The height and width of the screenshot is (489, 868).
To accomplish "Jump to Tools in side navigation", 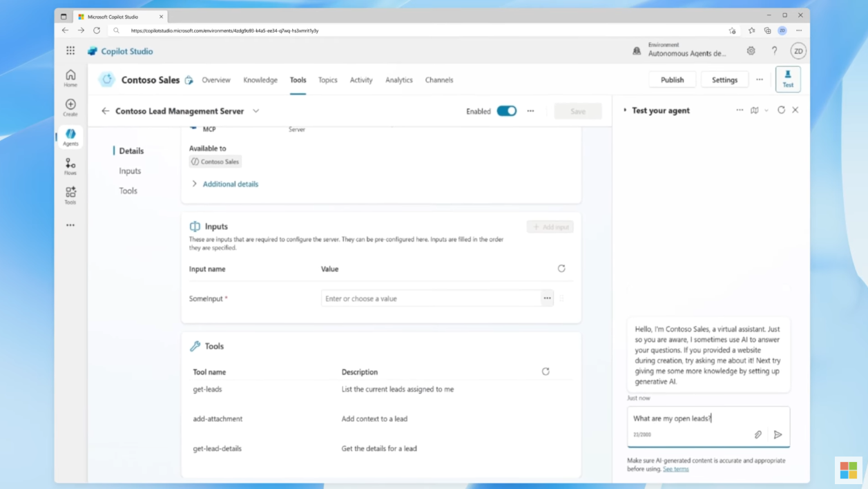I will [x=128, y=191].
